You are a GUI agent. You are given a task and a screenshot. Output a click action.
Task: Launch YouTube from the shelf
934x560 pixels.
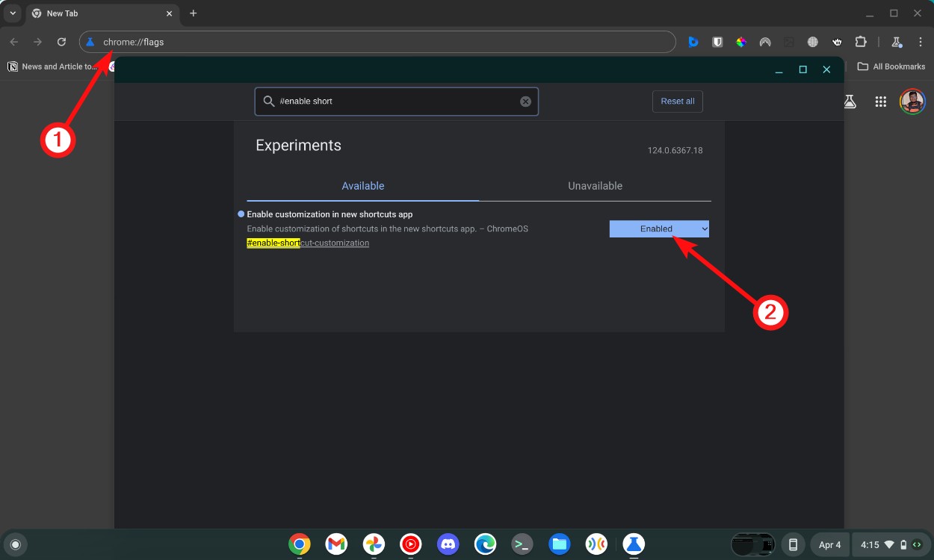pos(410,544)
